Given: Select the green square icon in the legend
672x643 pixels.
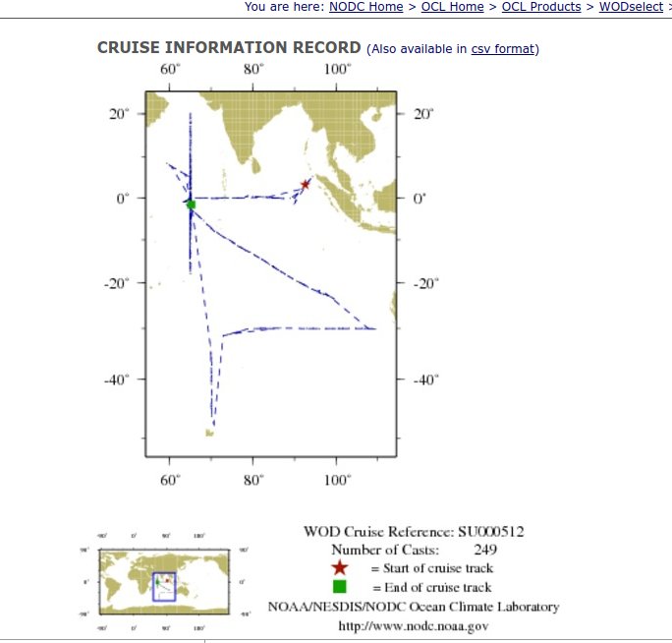Looking at the screenshot, I should (x=339, y=587).
